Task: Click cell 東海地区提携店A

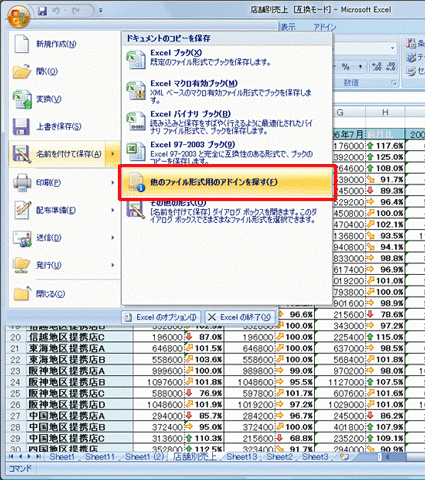Action: [80, 348]
